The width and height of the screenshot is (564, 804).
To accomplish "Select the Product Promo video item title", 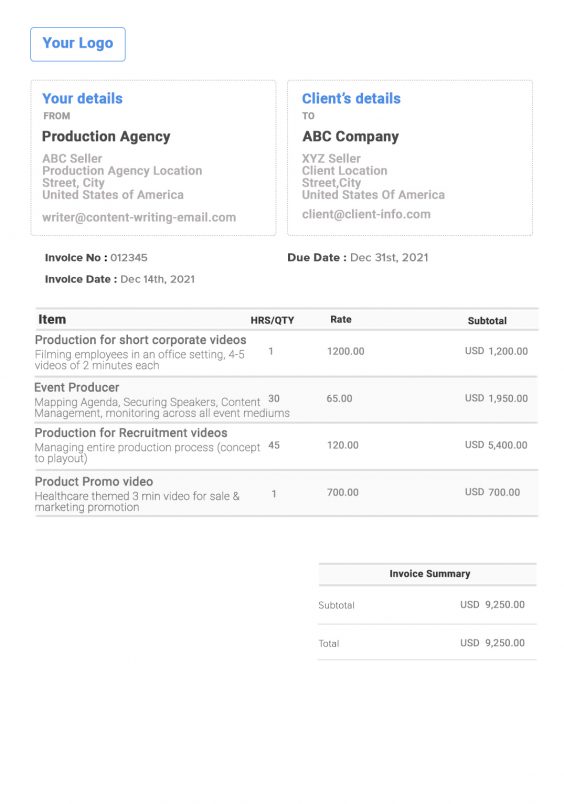I will 94,481.
